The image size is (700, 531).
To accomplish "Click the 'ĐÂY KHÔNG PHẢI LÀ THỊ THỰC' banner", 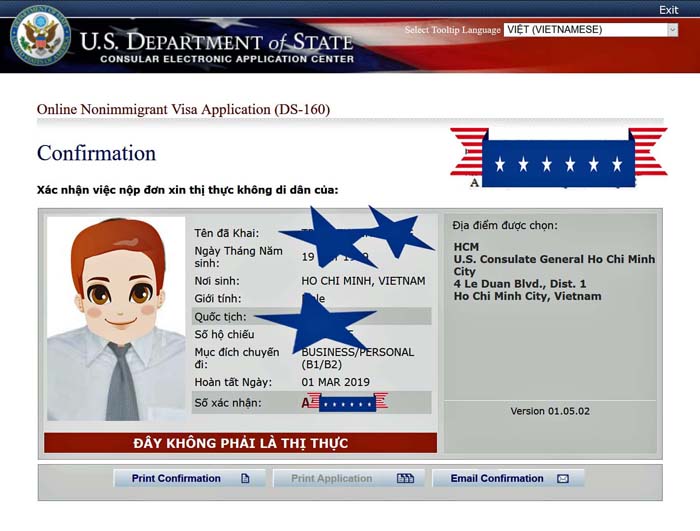I will (x=241, y=443).
